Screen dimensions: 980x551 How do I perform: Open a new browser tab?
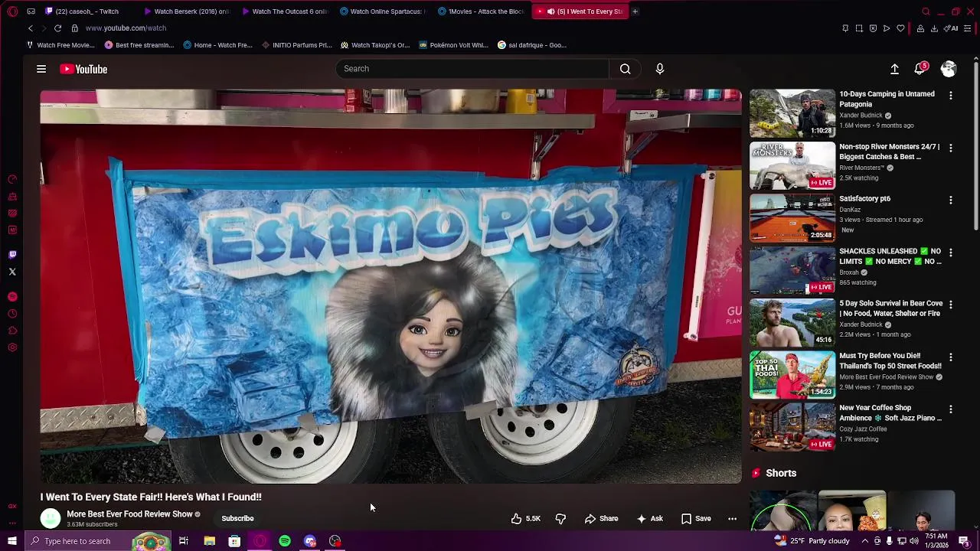coord(635,11)
